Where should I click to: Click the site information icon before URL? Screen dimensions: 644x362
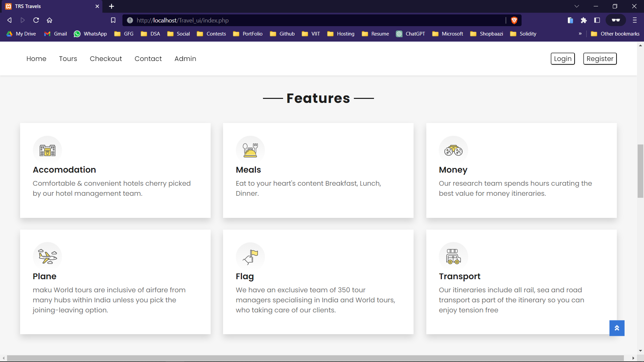(130, 20)
